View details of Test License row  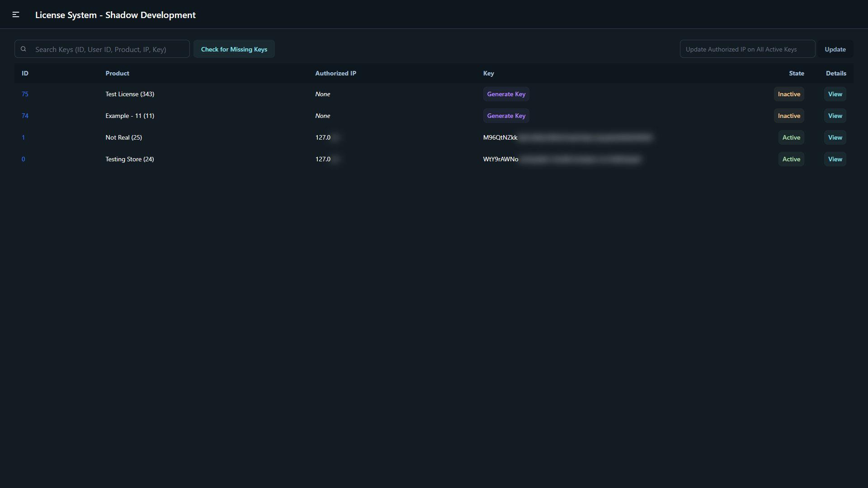click(x=835, y=94)
